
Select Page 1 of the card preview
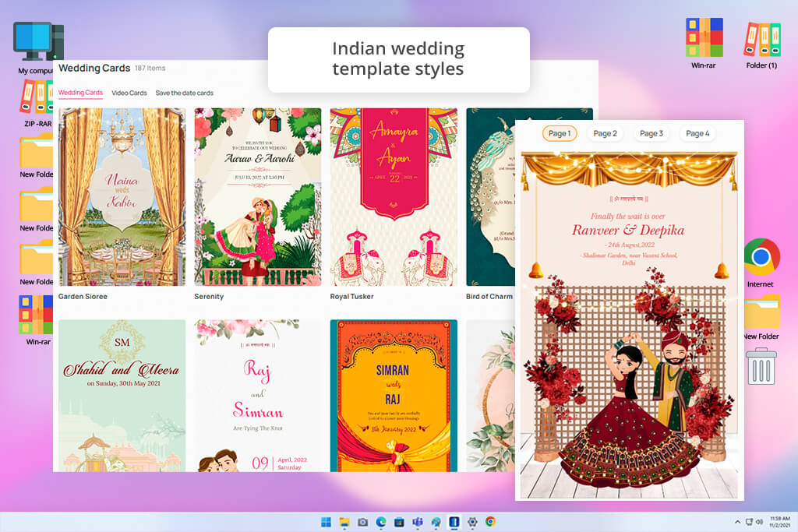[560, 133]
